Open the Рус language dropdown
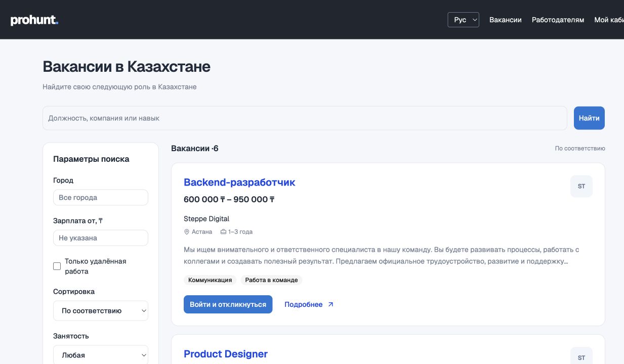 463,20
